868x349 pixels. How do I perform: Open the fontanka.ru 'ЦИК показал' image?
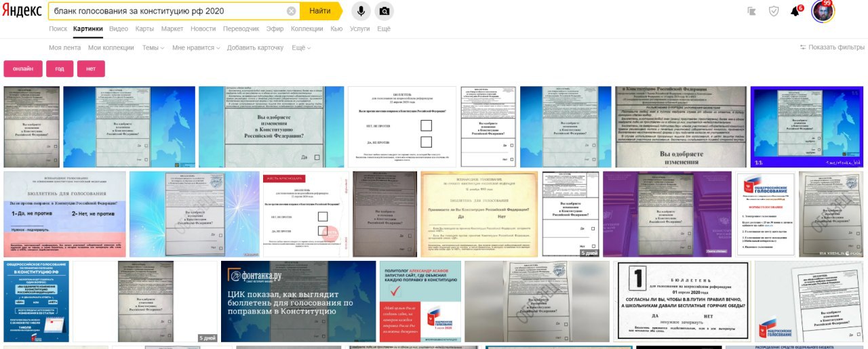pyautogui.click(x=298, y=302)
